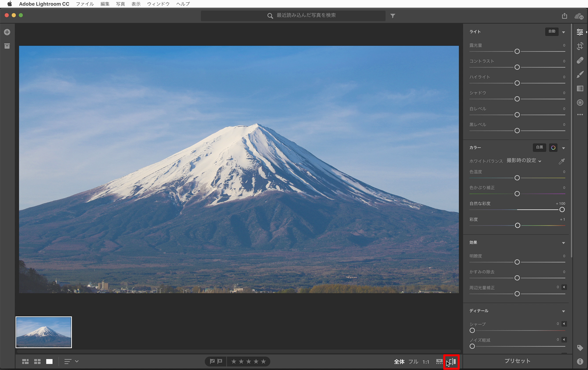Select the Mount Fuji filmstrip thumbnail
Image resolution: width=588 pixels, height=370 pixels.
tap(44, 332)
